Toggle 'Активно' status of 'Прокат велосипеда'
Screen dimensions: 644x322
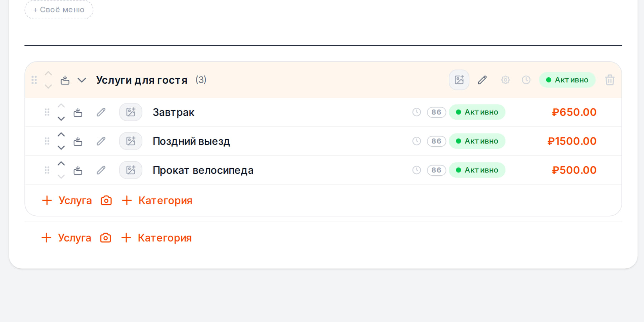point(477,170)
